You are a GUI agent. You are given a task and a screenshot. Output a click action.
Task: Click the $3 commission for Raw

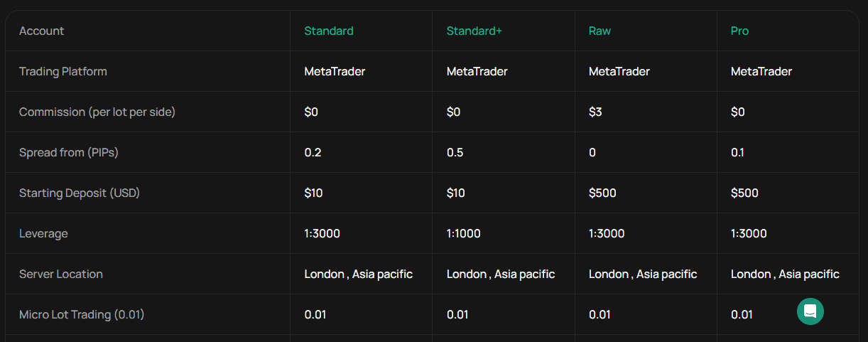(596, 112)
